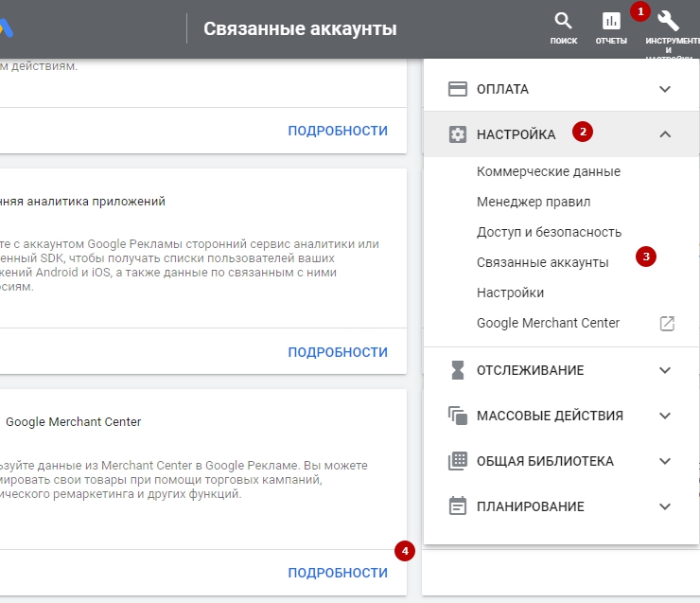Select Связанные аккаунты in the menu
This screenshot has height=603, width=700.
[x=542, y=262]
